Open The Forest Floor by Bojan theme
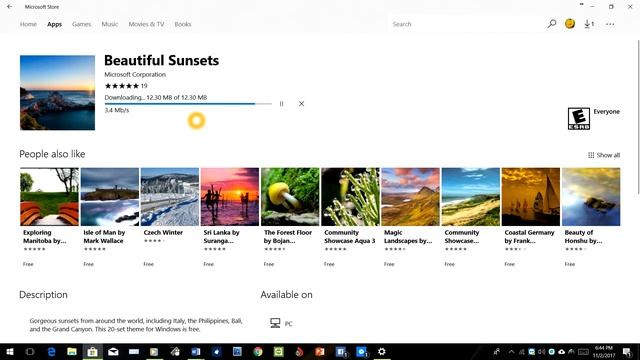Viewport: 640px width, 360px height. point(290,197)
